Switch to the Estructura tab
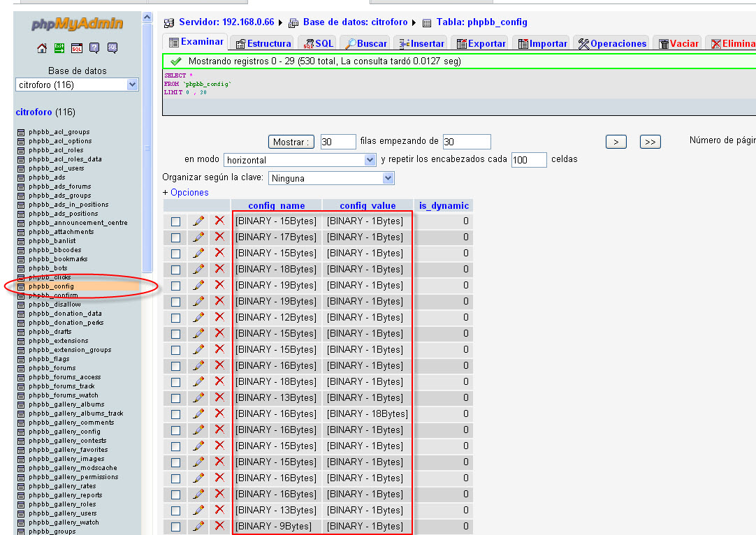 pyautogui.click(x=263, y=43)
